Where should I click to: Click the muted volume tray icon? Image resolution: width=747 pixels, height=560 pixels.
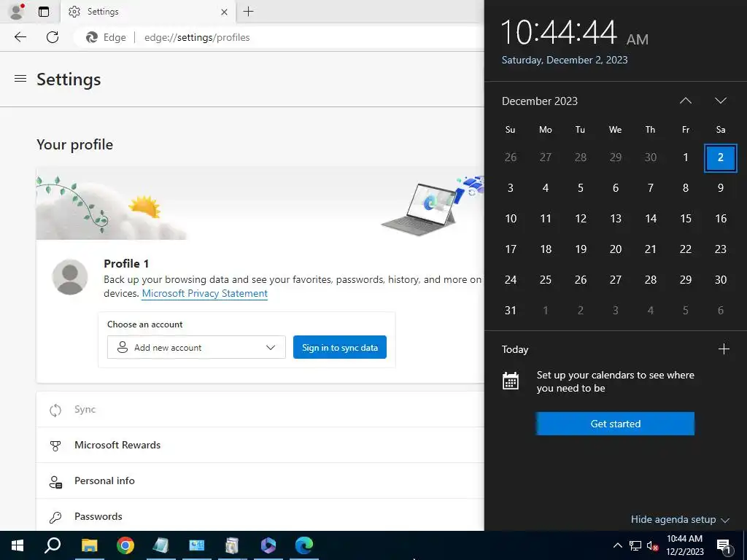pos(653,545)
